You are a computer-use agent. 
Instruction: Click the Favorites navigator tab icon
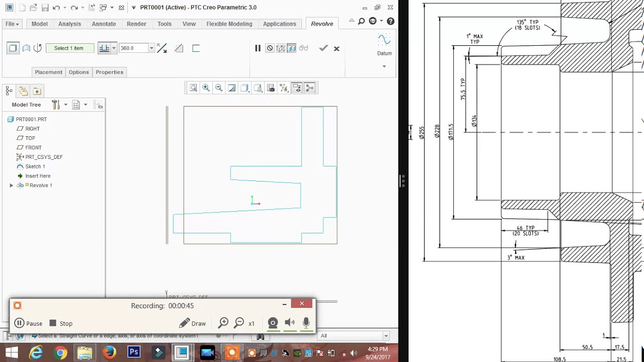[37, 91]
